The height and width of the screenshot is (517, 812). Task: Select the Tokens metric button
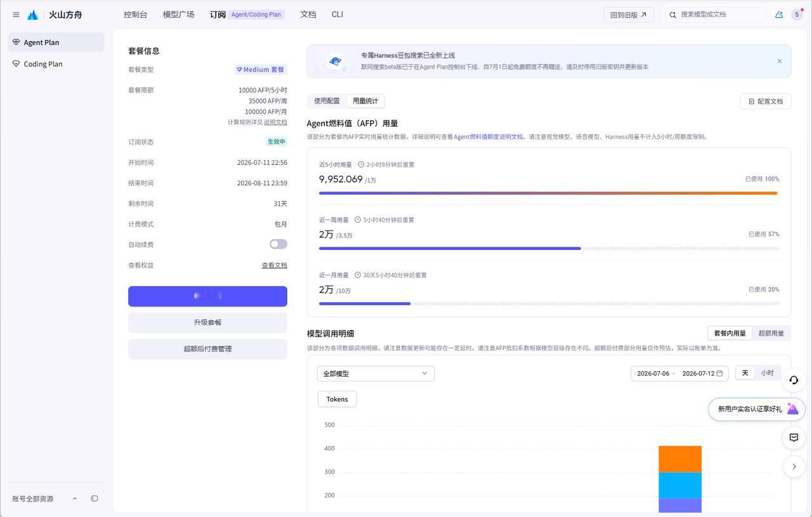pyautogui.click(x=337, y=399)
